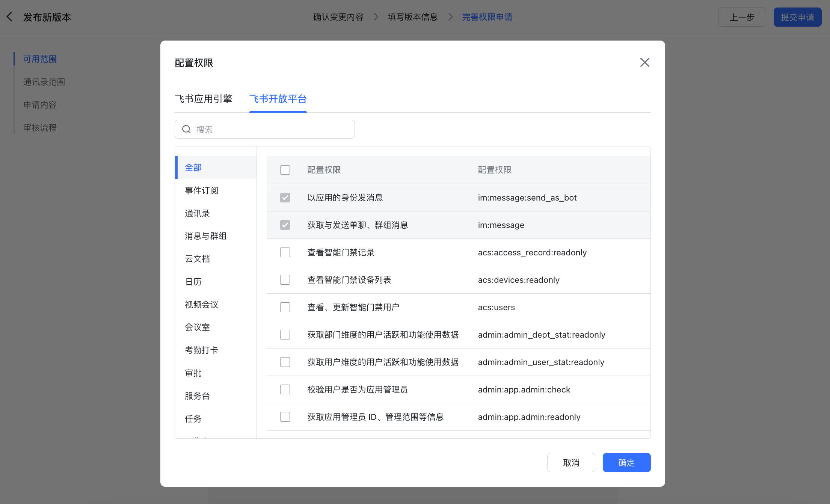Click the 配置权限 dialog title

point(194,63)
